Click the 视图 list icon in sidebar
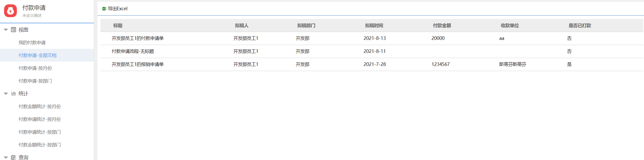The image size is (644, 160). point(14,30)
